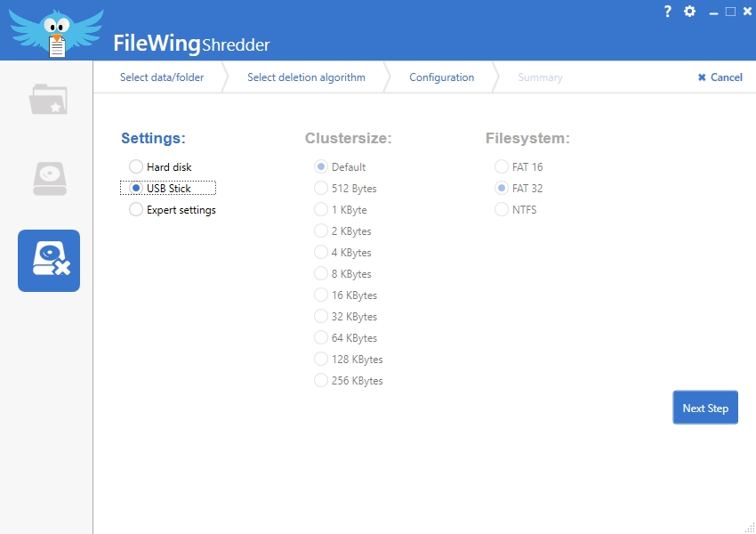This screenshot has width=756, height=534.
Task: Maximize the FileWing Shredder window
Action: tap(730, 12)
